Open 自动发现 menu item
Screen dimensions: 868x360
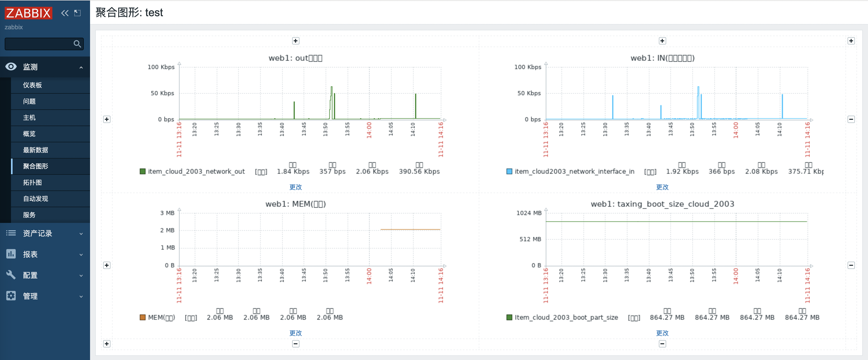click(x=50, y=199)
